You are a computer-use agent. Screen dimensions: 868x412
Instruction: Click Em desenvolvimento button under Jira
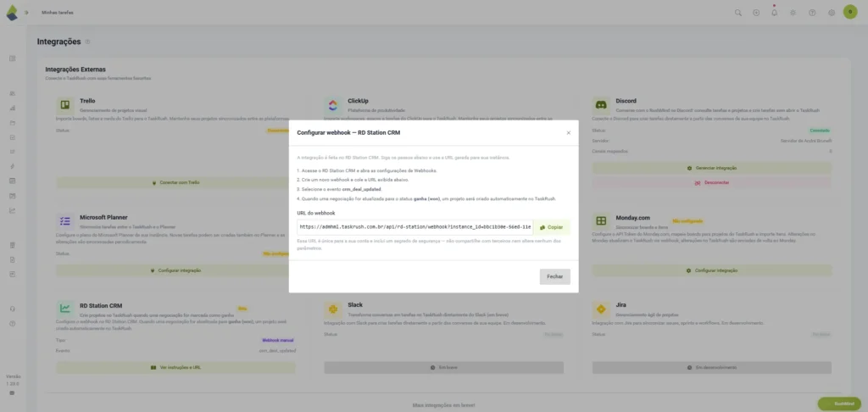pyautogui.click(x=712, y=368)
